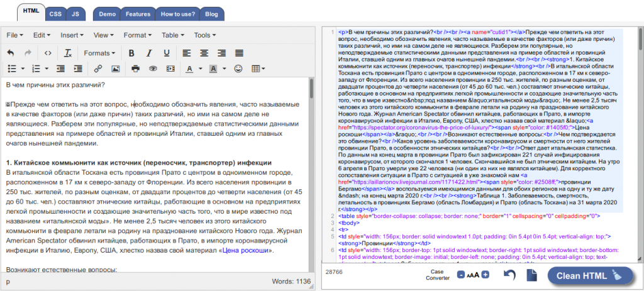Open the Features tab
Viewport: 644px width, 291px height.
(138, 14)
